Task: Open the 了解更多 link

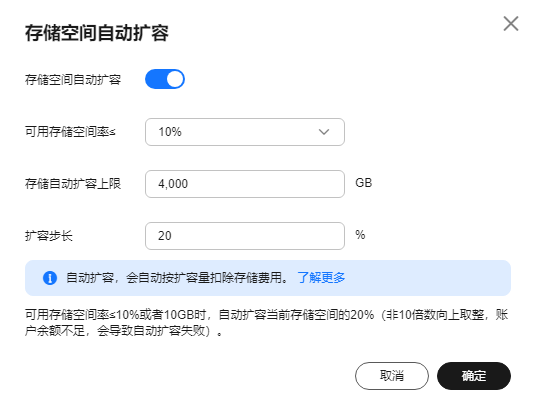Action: click(x=321, y=278)
